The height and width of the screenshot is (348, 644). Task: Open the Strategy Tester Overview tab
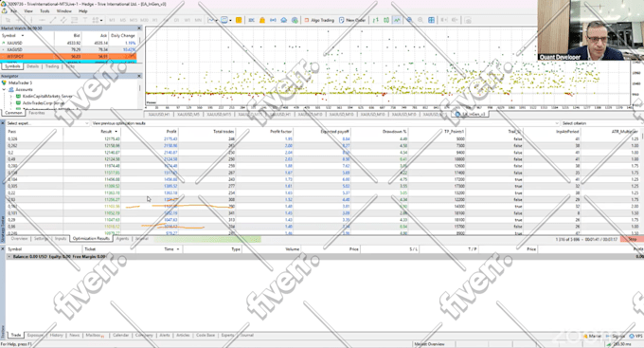19,239
